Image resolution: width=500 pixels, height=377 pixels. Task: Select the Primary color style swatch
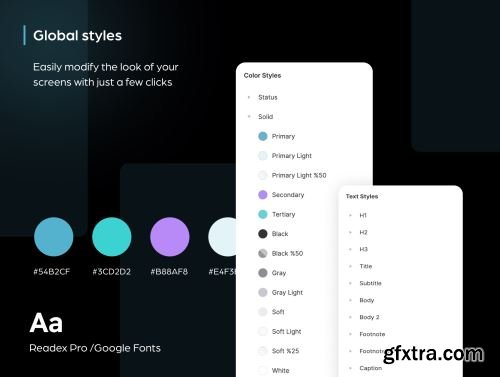(x=263, y=136)
